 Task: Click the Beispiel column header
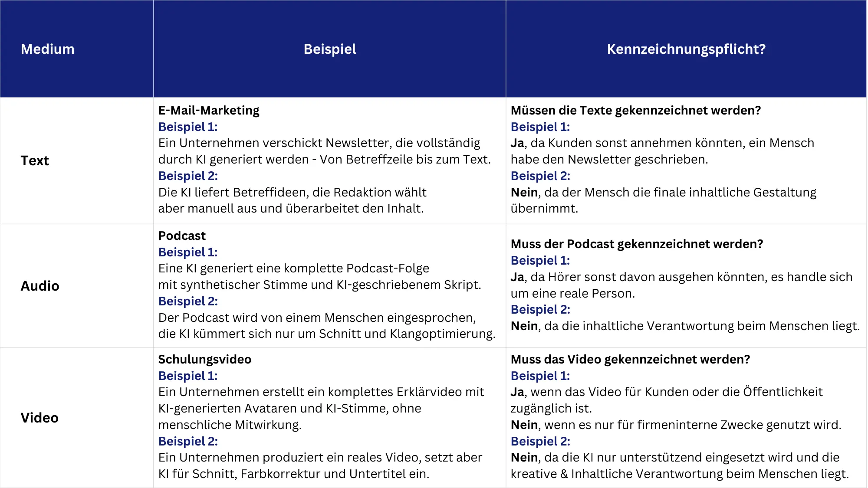pos(330,49)
